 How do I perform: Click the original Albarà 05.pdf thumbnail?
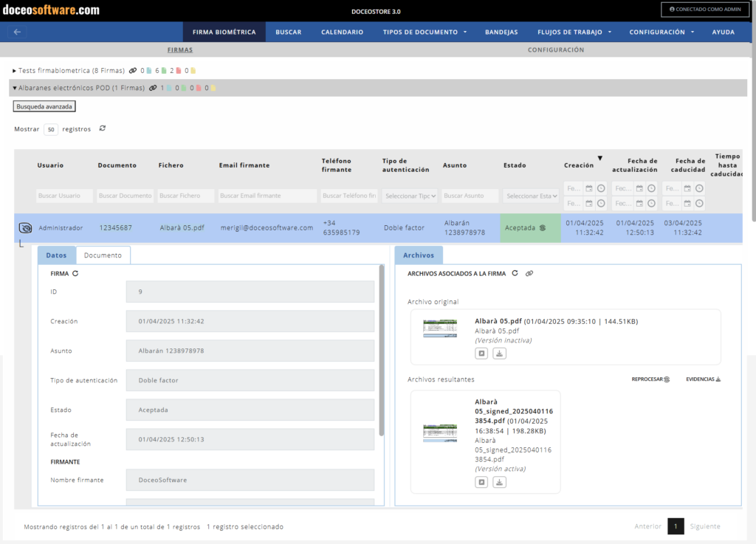(x=440, y=328)
